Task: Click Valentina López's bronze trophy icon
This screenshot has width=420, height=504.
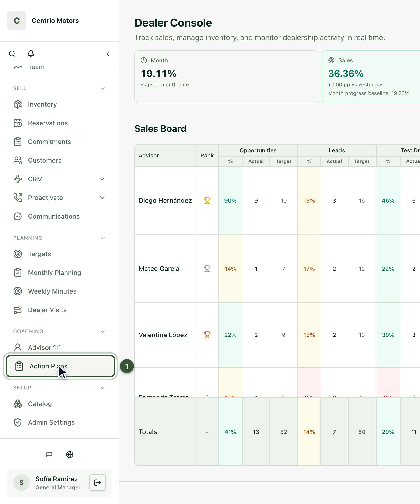Action: pos(207,335)
